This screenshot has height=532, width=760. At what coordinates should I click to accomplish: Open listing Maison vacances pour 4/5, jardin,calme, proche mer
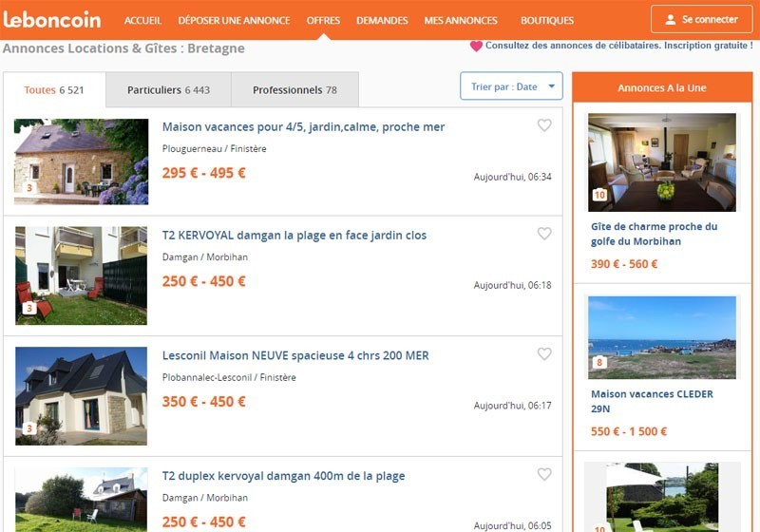pyautogui.click(x=303, y=127)
